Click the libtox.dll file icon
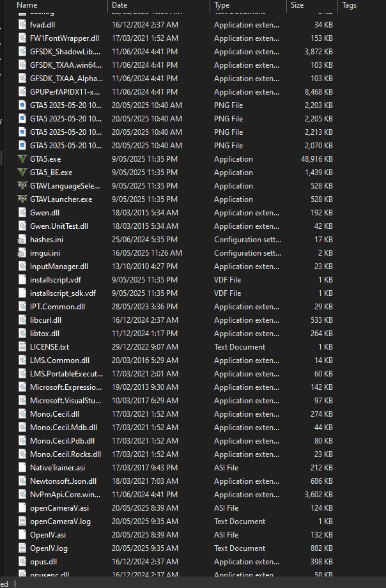This screenshot has width=386, height=588. [x=22, y=334]
